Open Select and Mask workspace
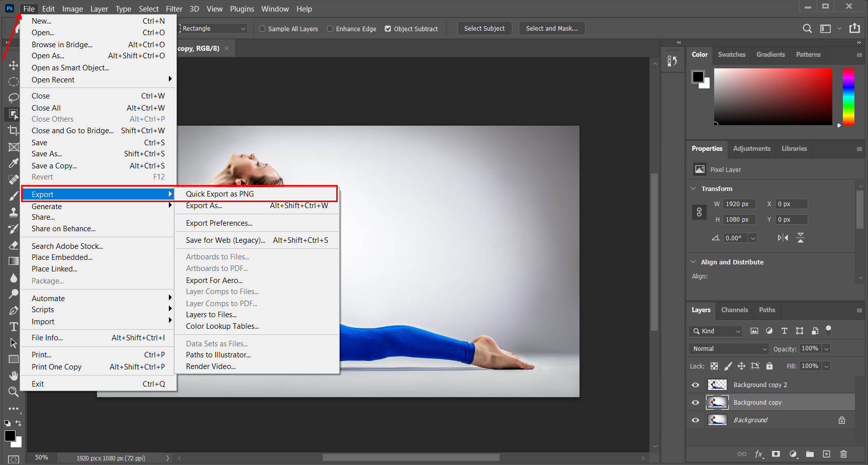 pos(551,28)
